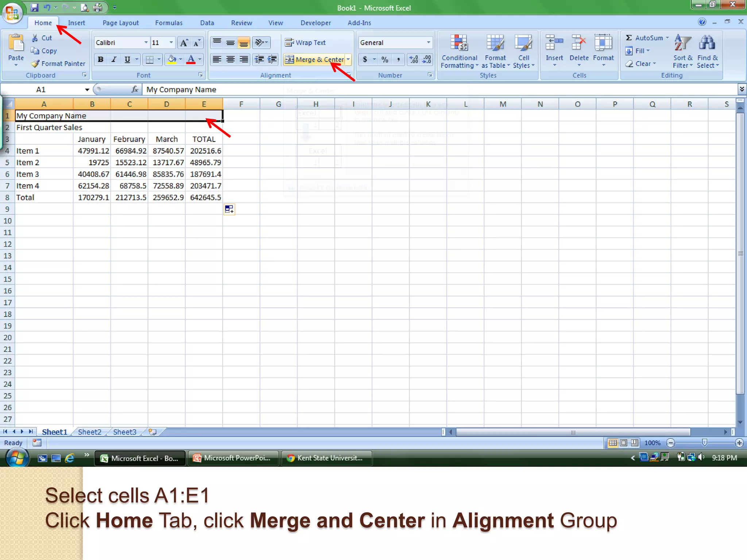Click the Auto Fill Options smart tag
Image resolution: width=747 pixels, height=560 pixels.
tap(229, 209)
